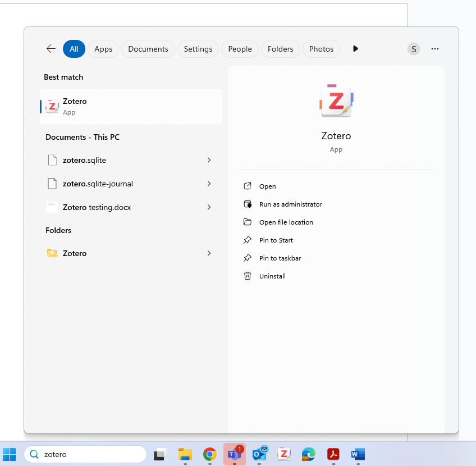Open Outlook from taskbar
Image resolution: width=476 pixels, height=466 pixels.
point(259,454)
